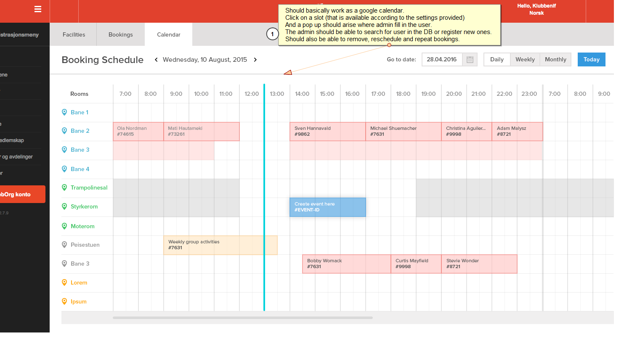
Task: Switch to the Bookings tab
Action: tap(121, 34)
